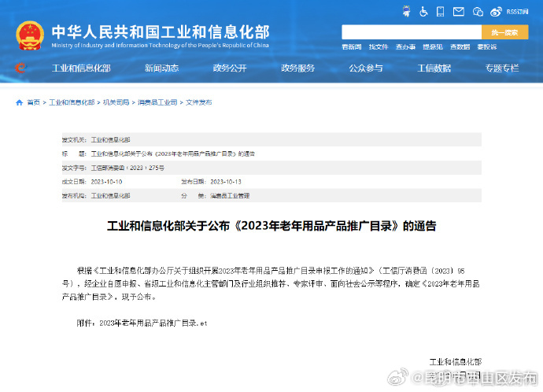543x392 pixels.
Task: Click the English ministry name subtitle
Action: pyautogui.click(x=160, y=46)
